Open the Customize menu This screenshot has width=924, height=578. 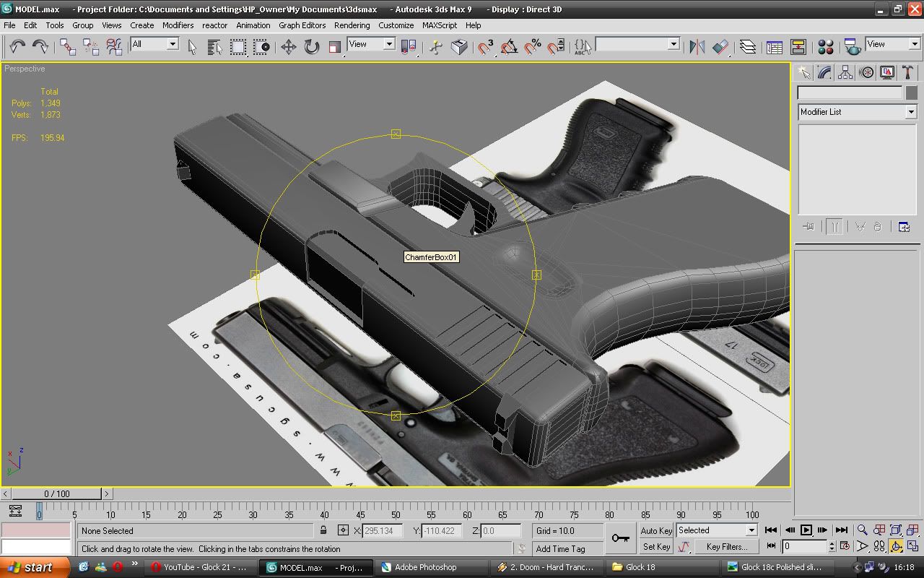pyautogui.click(x=396, y=25)
